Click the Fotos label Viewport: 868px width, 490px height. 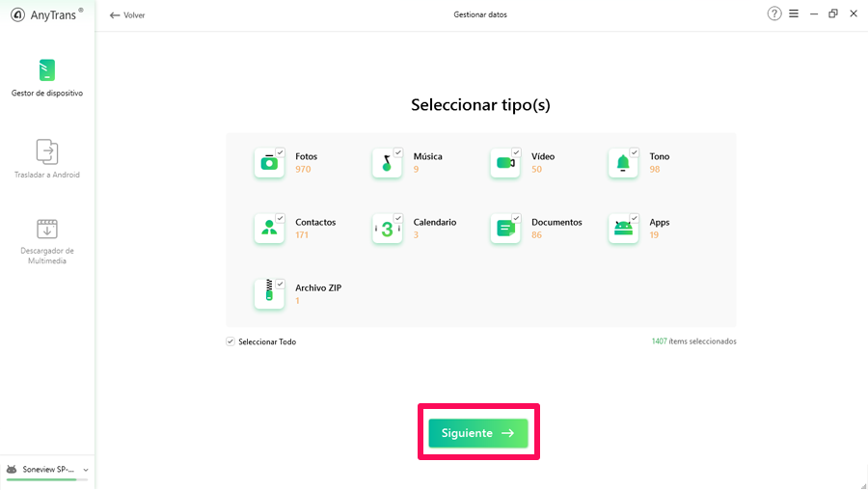(306, 156)
